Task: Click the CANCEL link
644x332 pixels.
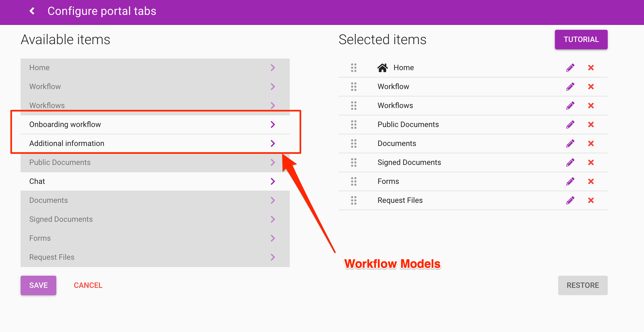Action: [x=88, y=285]
